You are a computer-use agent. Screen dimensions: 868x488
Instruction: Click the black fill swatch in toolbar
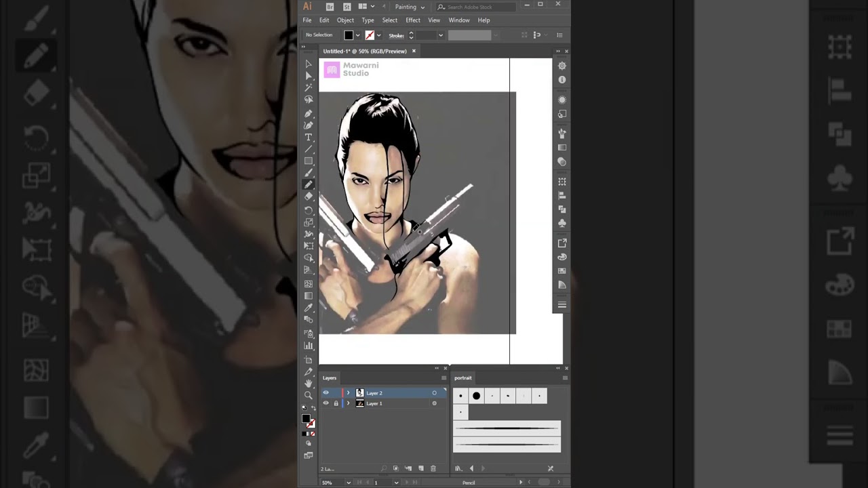point(306,419)
